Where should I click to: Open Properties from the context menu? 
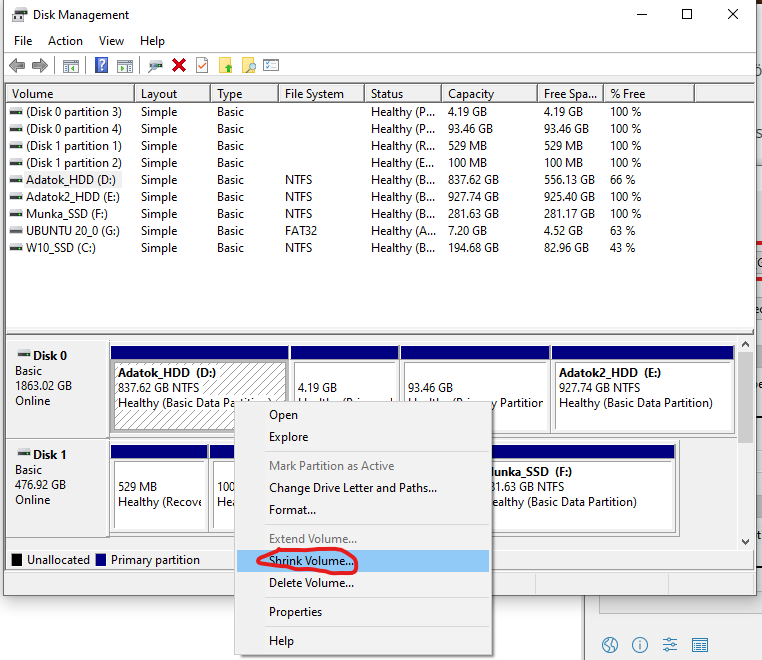(295, 612)
